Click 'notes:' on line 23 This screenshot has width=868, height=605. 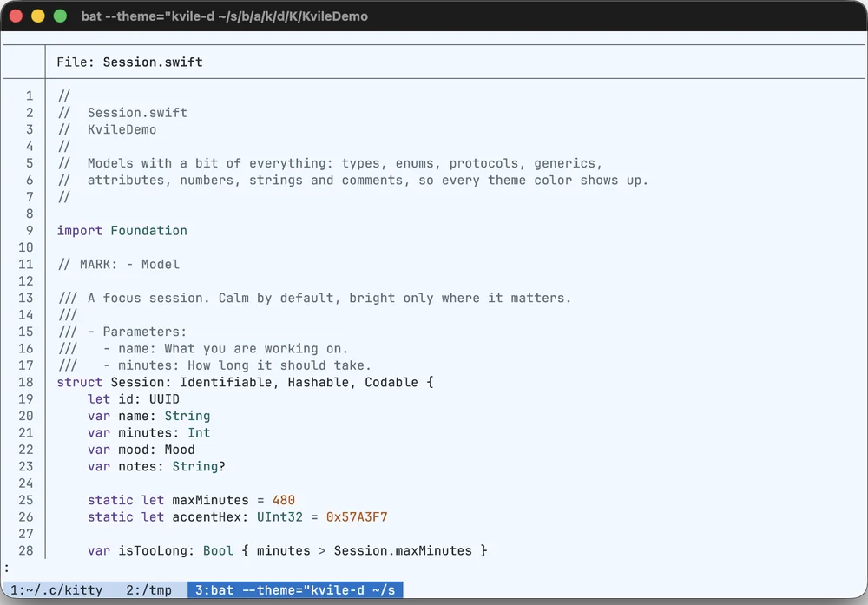(141, 467)
